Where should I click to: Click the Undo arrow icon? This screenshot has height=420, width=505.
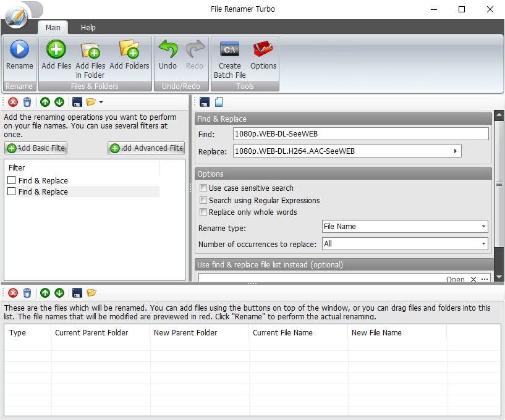point(166,49)
